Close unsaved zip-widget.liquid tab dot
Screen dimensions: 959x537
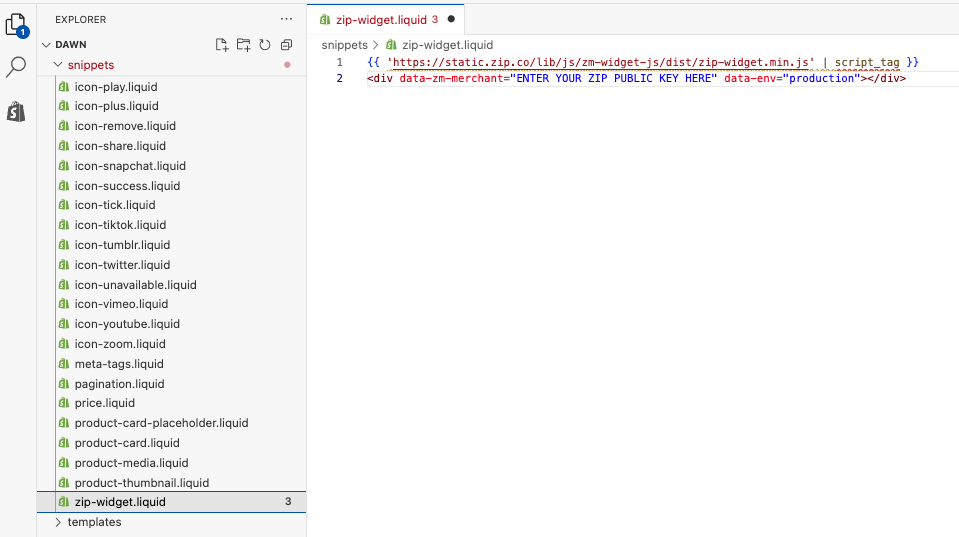point(451,19)
